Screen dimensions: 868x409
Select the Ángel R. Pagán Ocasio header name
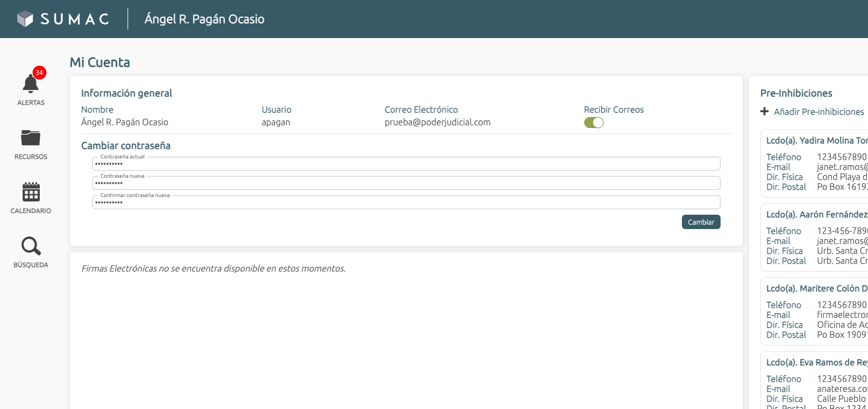[x=204, y=19]
